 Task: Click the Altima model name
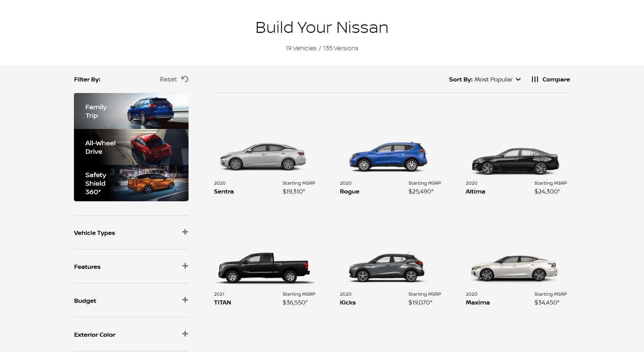[x=475, y=191]
